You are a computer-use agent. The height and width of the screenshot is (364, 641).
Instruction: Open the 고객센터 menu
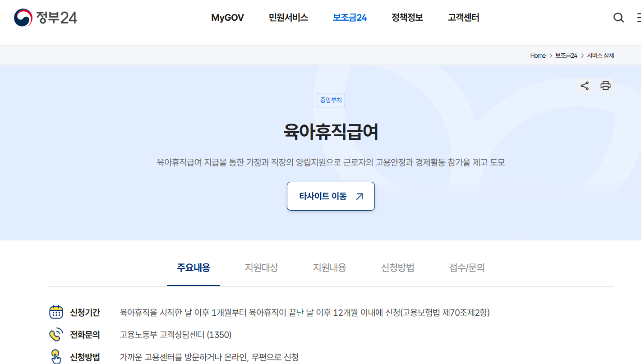click(x=463, y=18)
